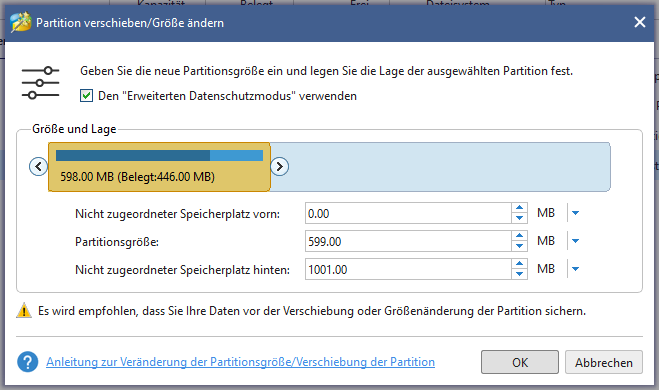
Task: Open the Anleitung zur Veränderung der Partitionsgröße link
Action: (240, 362)
